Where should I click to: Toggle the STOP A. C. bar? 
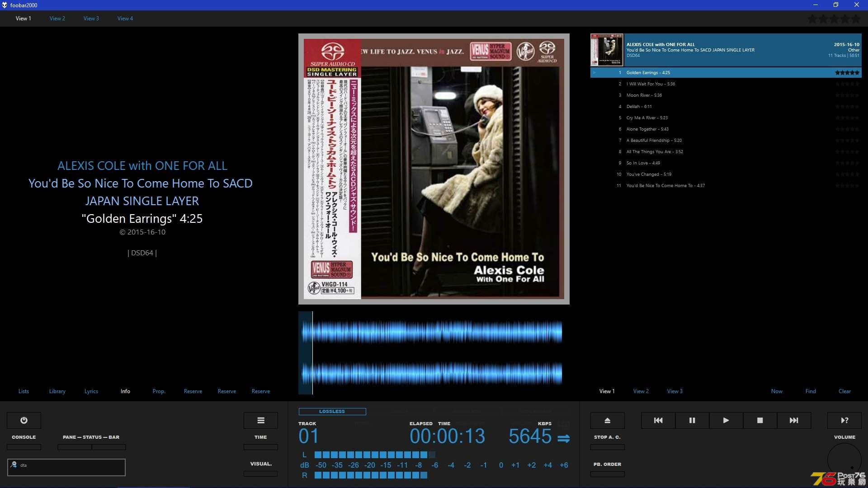(608, 447)
